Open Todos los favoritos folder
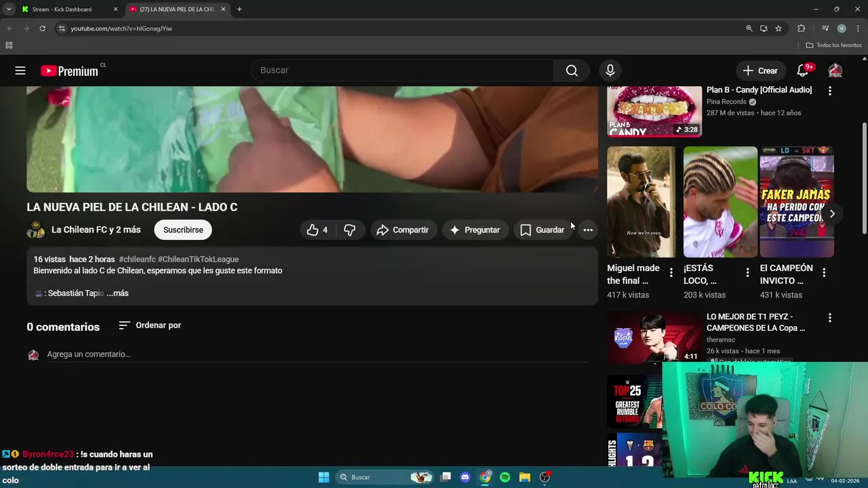The height and width of the screenshot is (488, 868). click(834, 45)
